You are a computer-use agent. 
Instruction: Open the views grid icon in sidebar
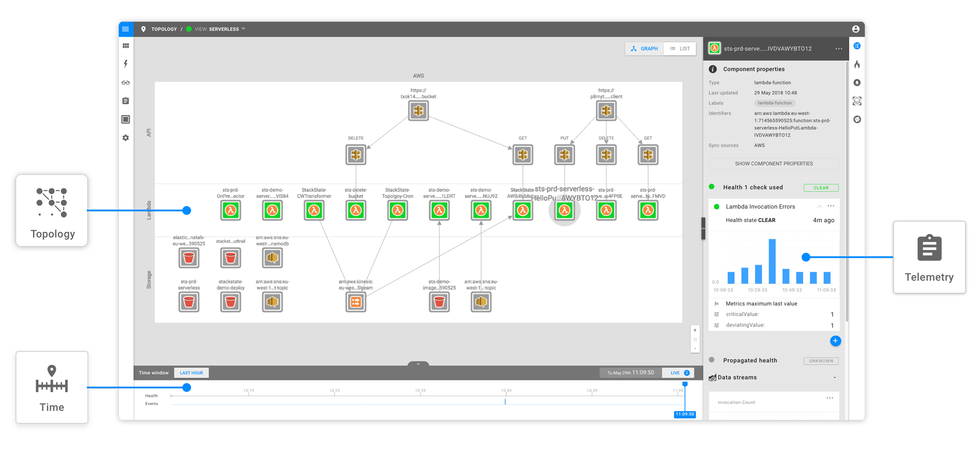point(125,46)
